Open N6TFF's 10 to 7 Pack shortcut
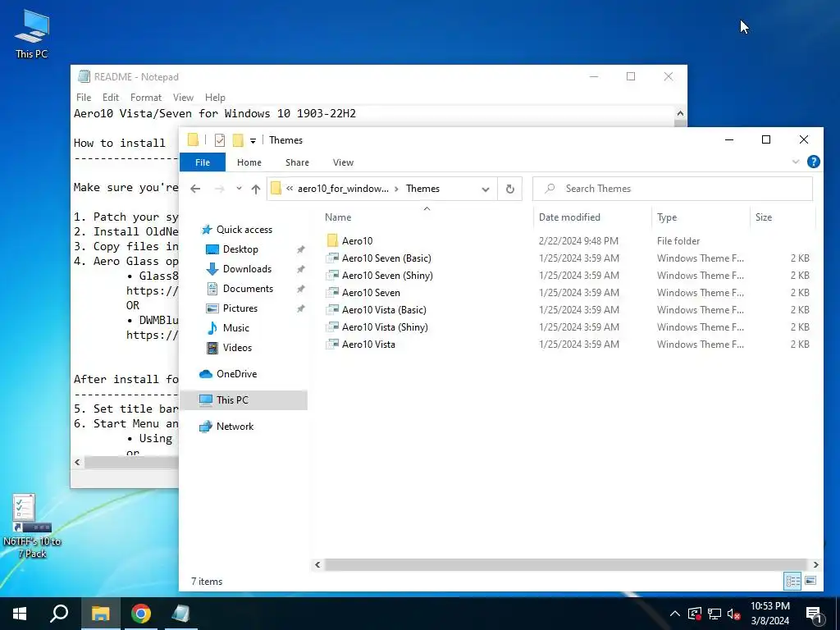The image size is (840, 630). pos(32,526)
